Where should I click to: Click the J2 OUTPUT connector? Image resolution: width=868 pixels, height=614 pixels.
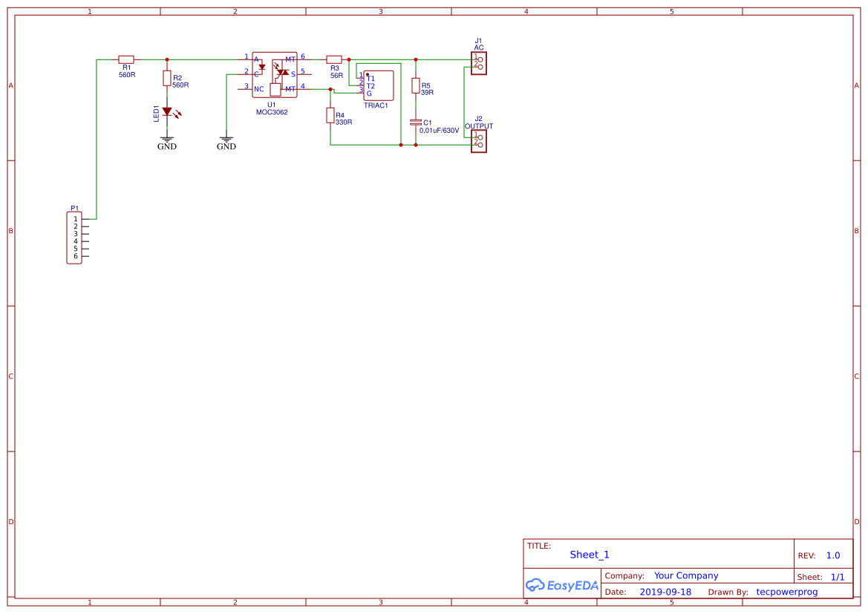(x=480, y=140)
